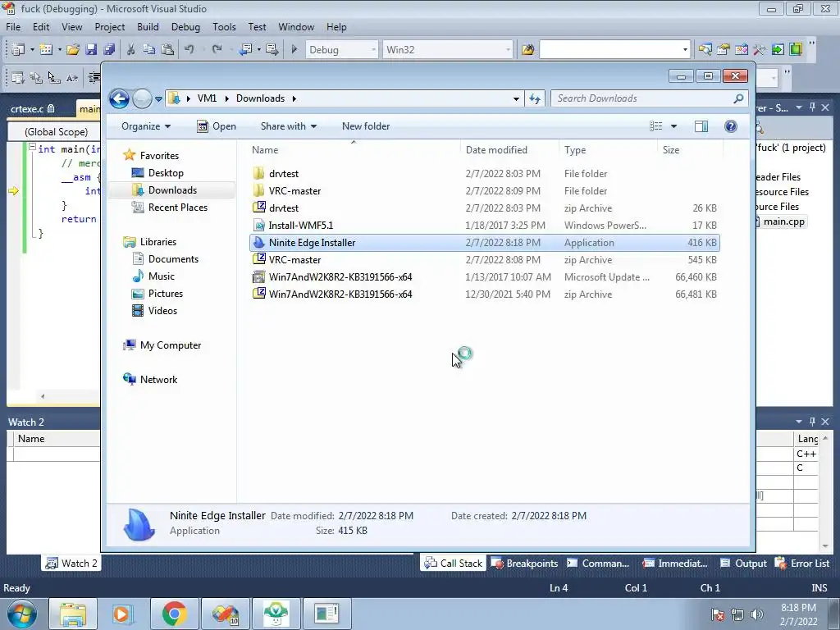Expand address bar history dropdown

[x=516, y=98]
